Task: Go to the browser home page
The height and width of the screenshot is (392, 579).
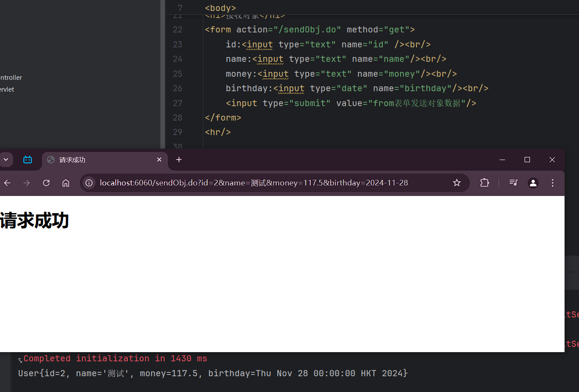Action: (66, 183)
